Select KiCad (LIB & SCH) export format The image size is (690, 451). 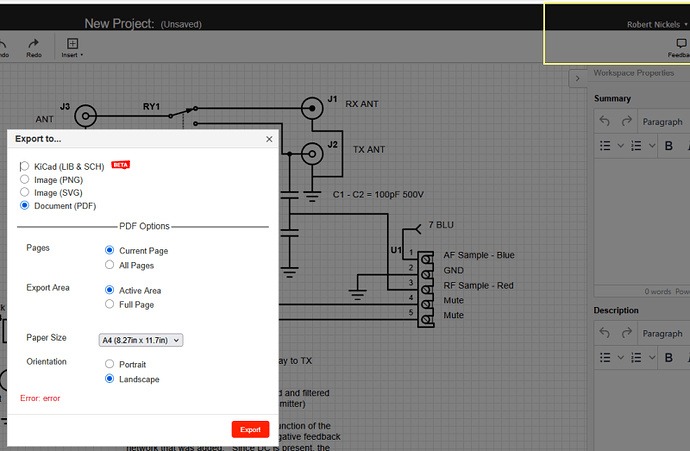pyautogui.click(x=25, y=166)
